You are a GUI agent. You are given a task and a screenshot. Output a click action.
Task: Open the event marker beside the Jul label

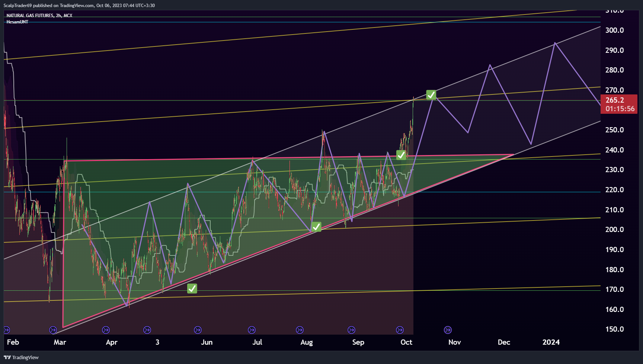coord(252,330)
